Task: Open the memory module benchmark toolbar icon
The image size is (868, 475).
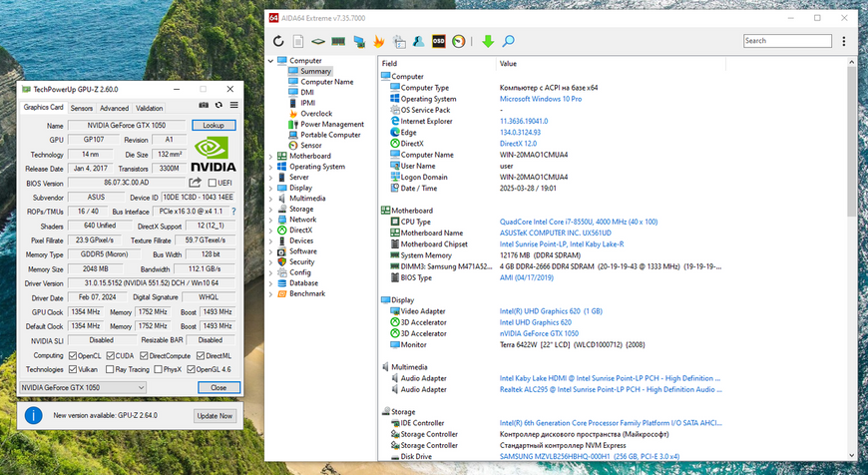Action: 338,41
